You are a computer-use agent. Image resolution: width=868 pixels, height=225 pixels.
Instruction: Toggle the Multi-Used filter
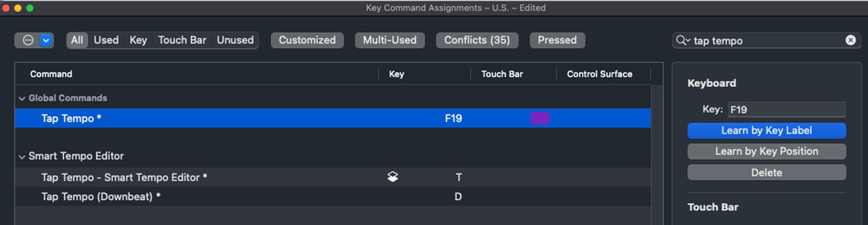(x=390, y=40)
